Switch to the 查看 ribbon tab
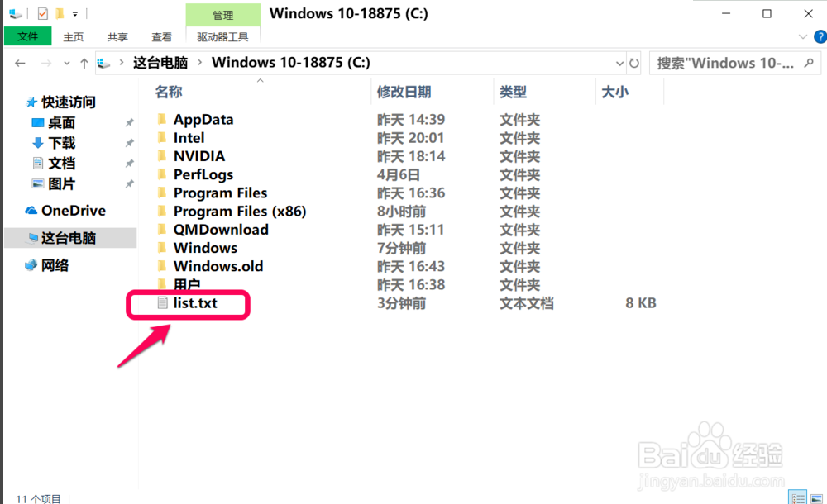Image resolution: width=827 pixels, height=504 pixels. pos(161,37)
